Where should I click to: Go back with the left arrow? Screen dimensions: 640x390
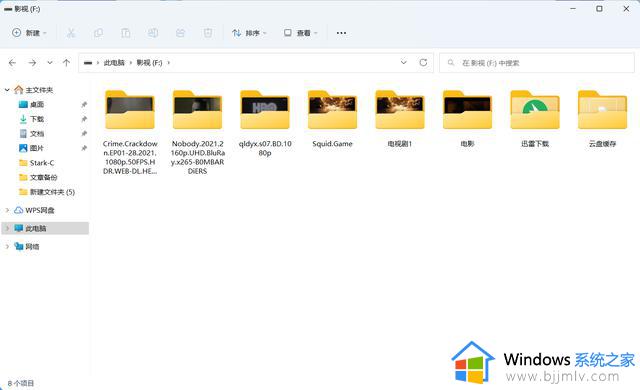[x=12, y=63]
